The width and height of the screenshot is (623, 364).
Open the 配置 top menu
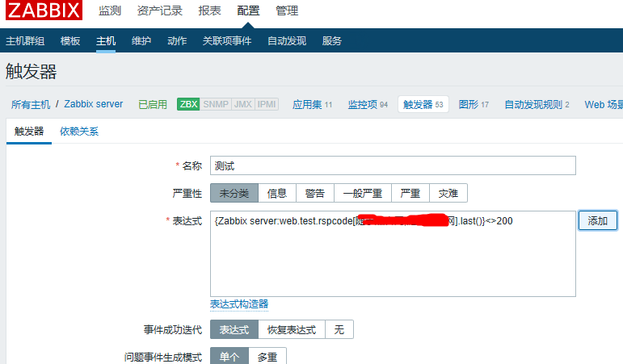248,10
